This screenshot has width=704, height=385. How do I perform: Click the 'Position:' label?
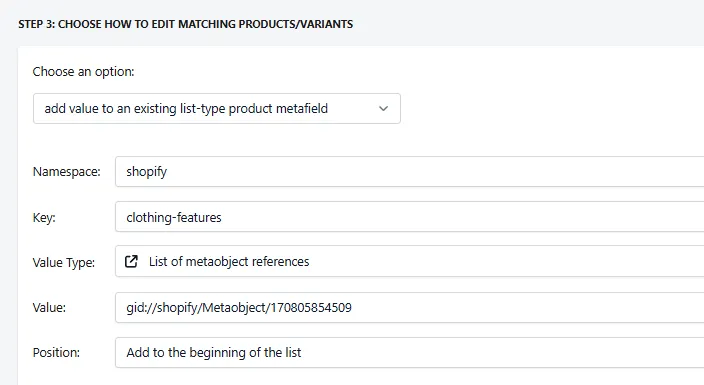[56, 353]
